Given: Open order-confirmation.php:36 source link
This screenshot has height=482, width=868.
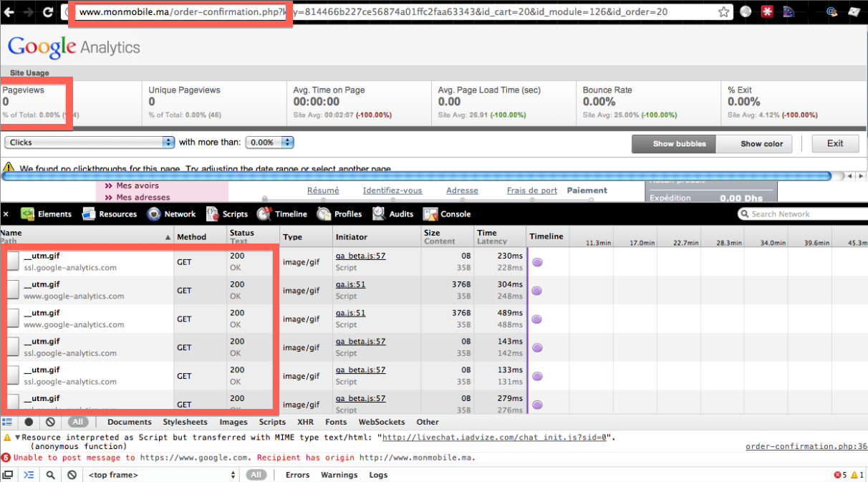Looking at the screenshot, I should (806, 446).
